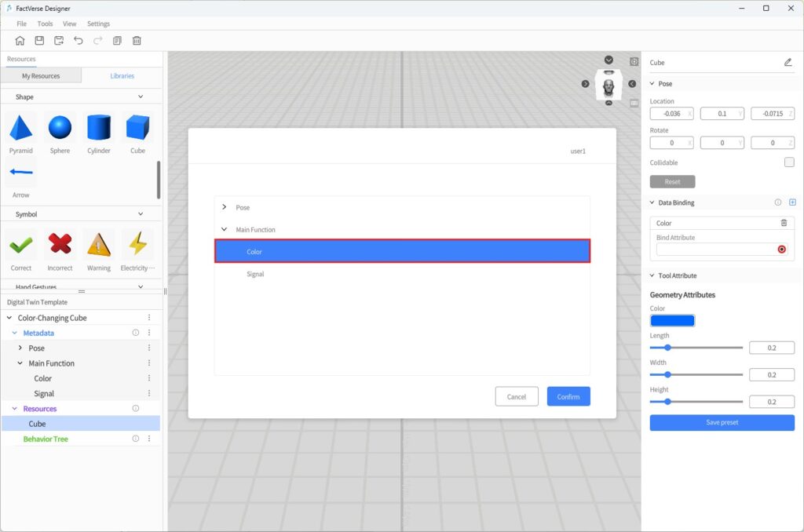Click the Save preset button
Image resolution: width=804 pixels, height=532 pixels.
click(722, 422)
